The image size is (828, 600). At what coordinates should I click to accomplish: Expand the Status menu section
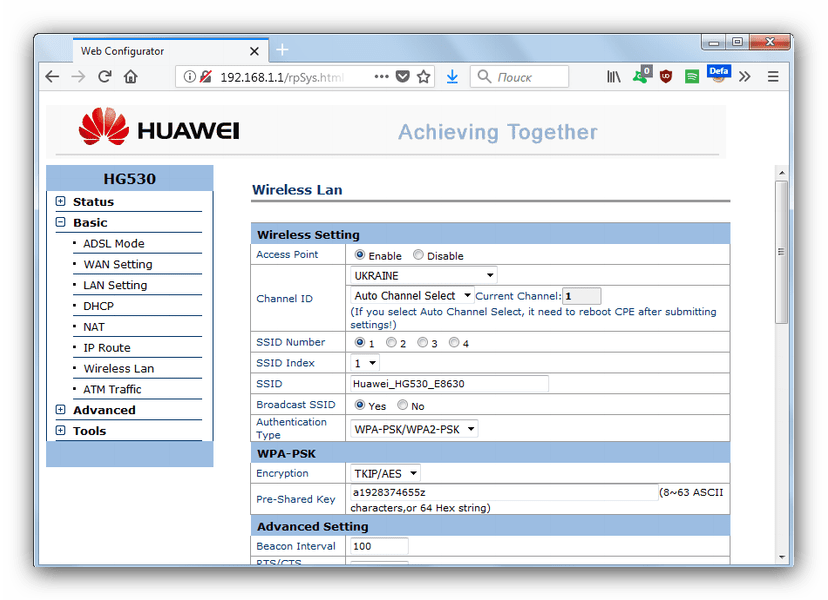61,201
